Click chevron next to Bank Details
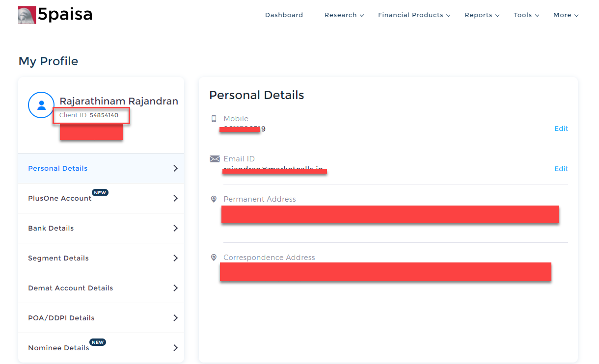 click(175, 228)
